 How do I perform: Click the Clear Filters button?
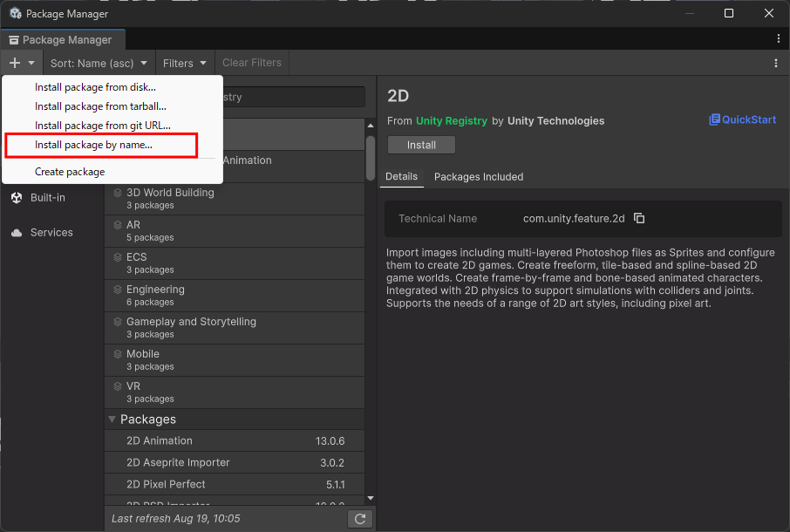click(252, 63)
